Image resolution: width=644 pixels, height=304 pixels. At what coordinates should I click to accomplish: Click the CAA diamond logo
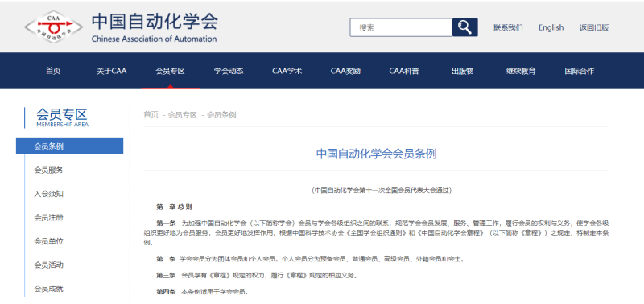tap(53, 27)
